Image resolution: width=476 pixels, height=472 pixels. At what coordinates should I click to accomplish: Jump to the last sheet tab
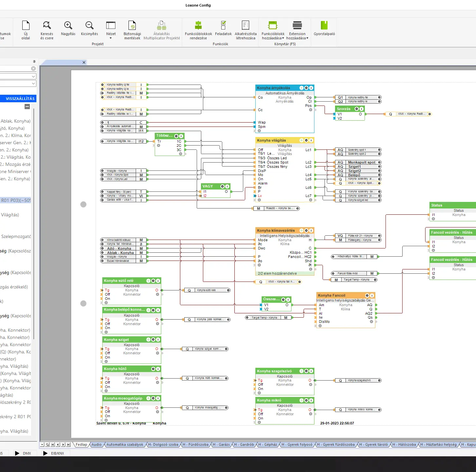(69, 445)
